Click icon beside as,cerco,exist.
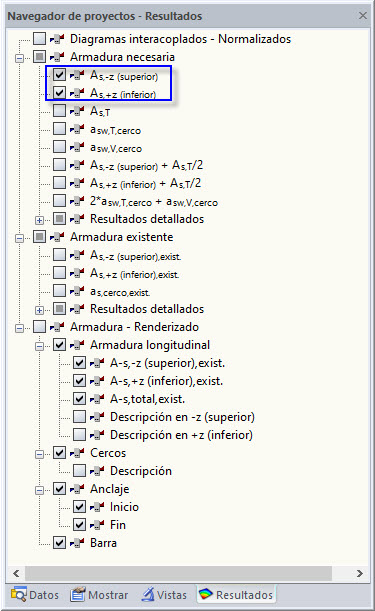Viewport: 375px width, 611px height. click(x=77, y=291)
